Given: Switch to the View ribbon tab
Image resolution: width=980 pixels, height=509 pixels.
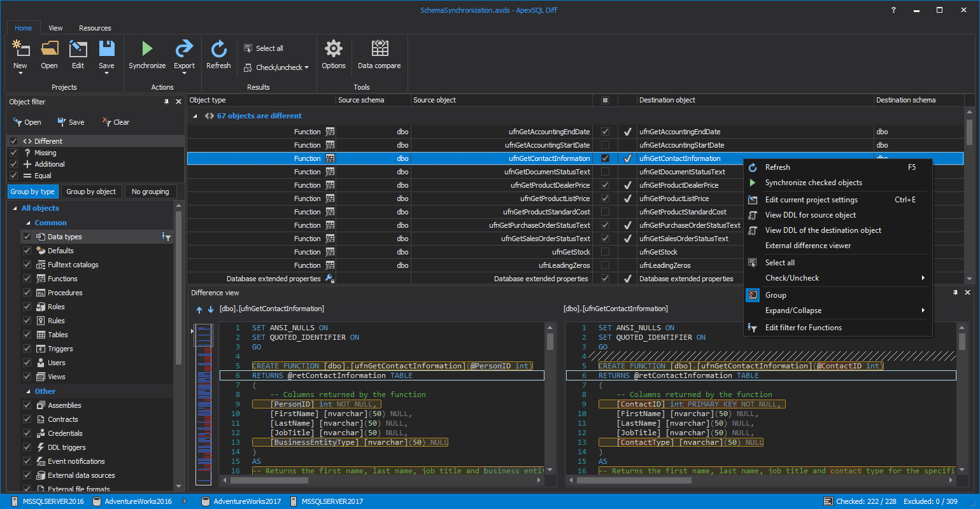Looking at the screenshot, I should [56, 28].
